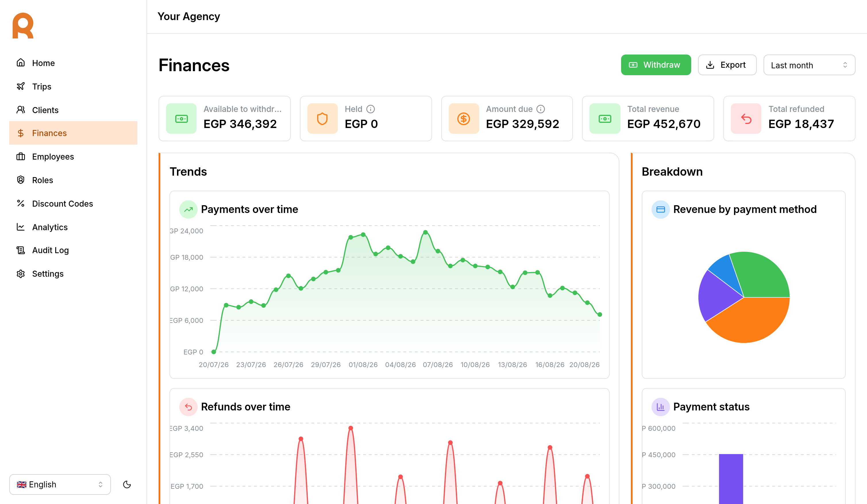Open the Last month period dropdown

809,65
